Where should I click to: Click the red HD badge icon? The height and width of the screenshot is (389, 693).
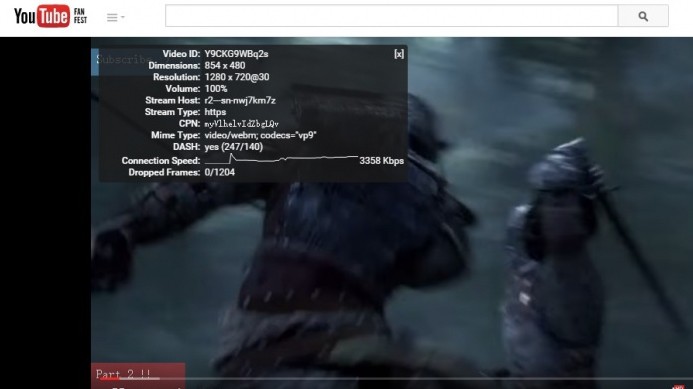(x=678, y=387)
